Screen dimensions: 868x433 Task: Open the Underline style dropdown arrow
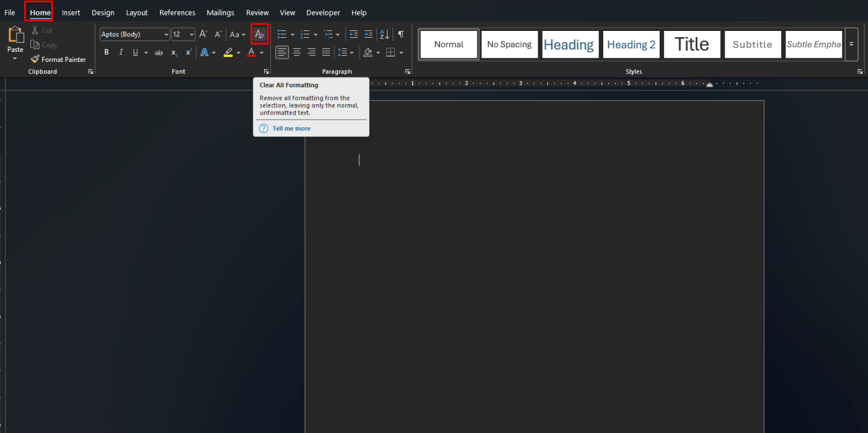click(x=146, y=53)
